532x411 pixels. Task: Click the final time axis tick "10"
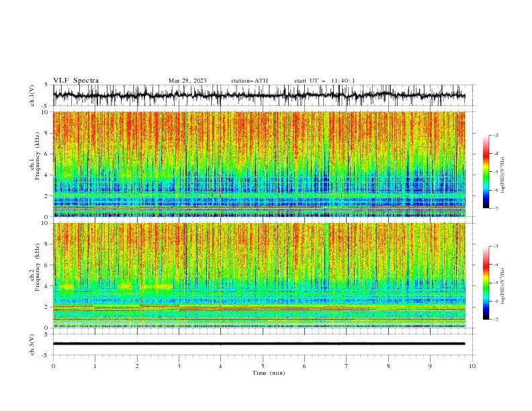click(472, 366)
